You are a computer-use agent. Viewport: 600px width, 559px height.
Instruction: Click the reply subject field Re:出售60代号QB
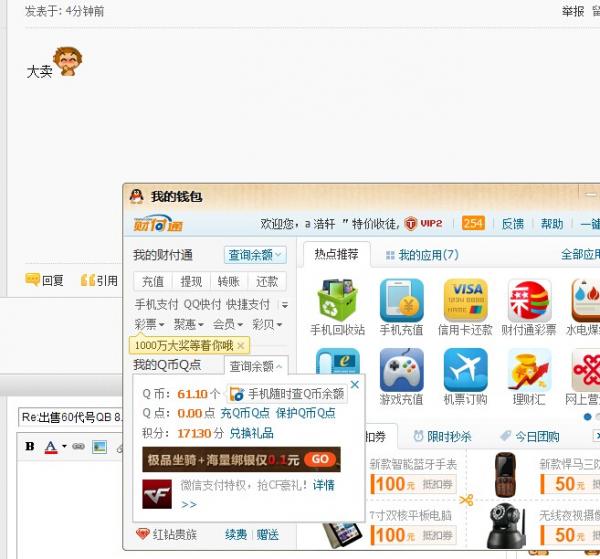pyautogui.click(x=72, y=417)
